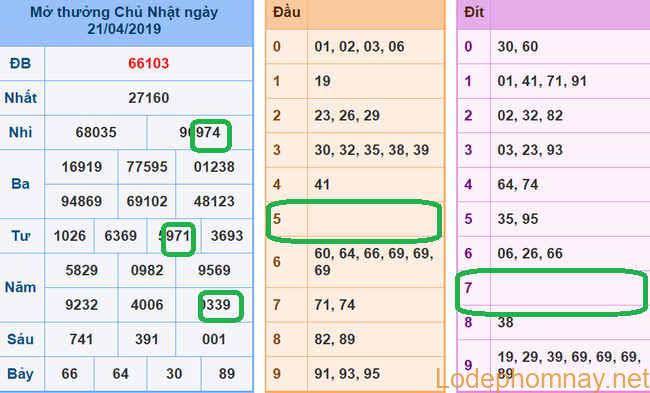Select the ĐB prize label

click(x=20, y=63)
